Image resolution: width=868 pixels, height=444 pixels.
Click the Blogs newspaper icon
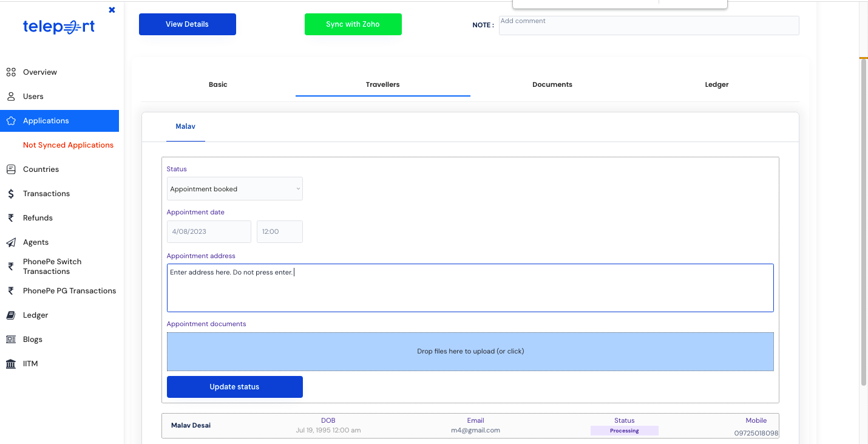pyautogui.click(x=11, y=340)
